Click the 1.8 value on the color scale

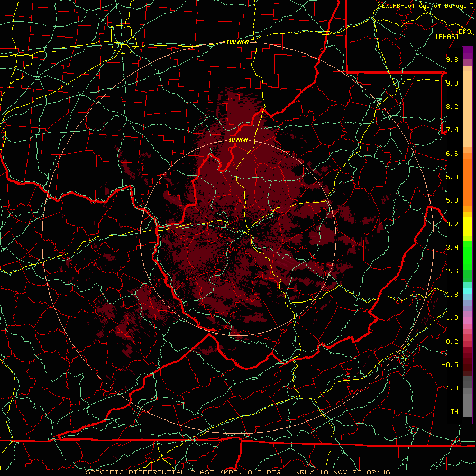(452, 295)
